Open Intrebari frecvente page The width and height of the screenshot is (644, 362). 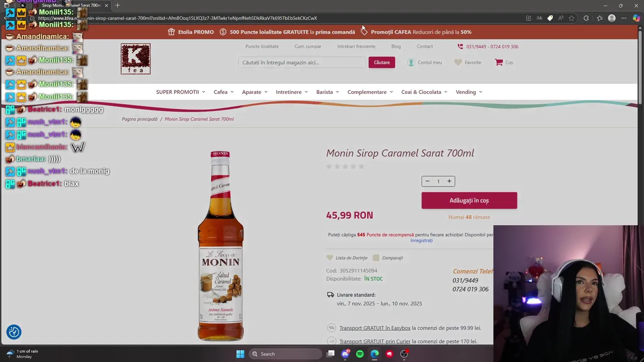point(356,46)
